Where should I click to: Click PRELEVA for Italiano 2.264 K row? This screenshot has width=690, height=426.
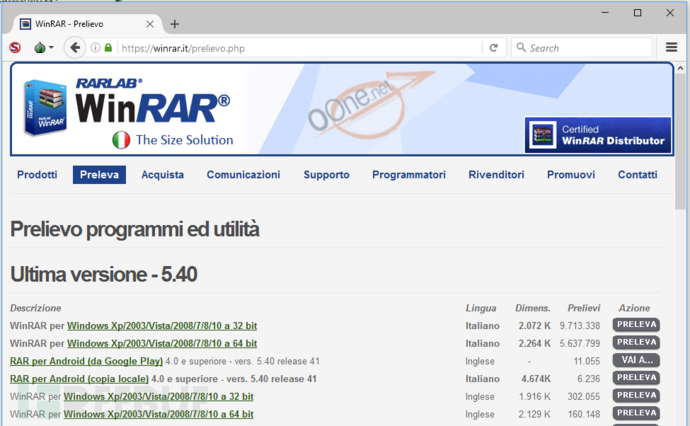click(x=636, y=342)
